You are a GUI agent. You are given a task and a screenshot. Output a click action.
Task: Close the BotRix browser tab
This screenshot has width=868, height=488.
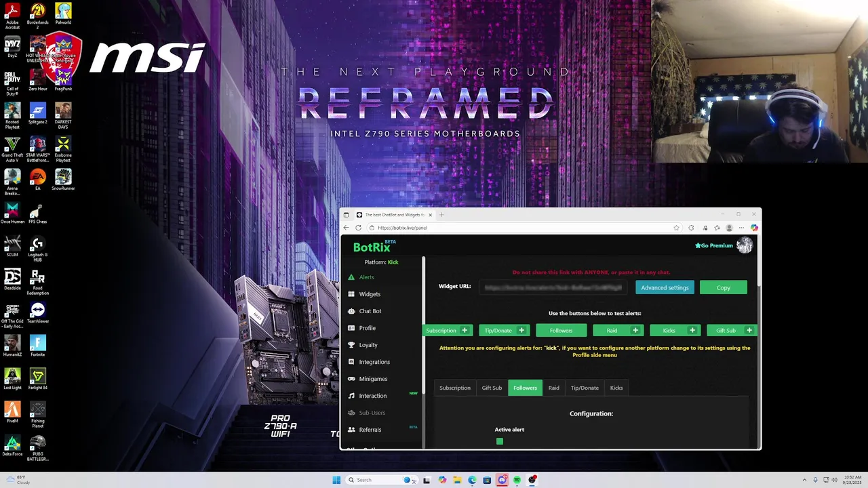click(430, 215)
